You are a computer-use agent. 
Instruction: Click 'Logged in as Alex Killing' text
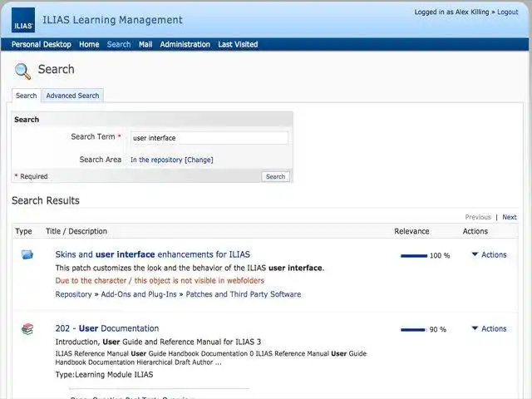[x=451, y=12]
